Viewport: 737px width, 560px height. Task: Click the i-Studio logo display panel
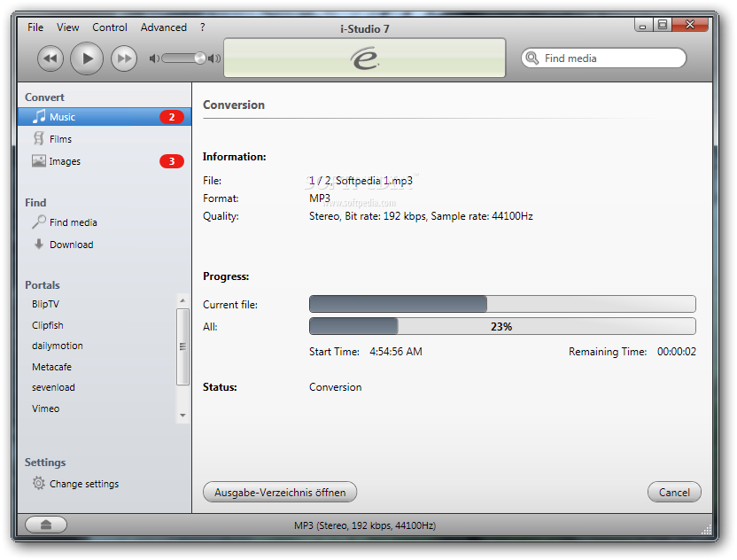pos(365,58)
